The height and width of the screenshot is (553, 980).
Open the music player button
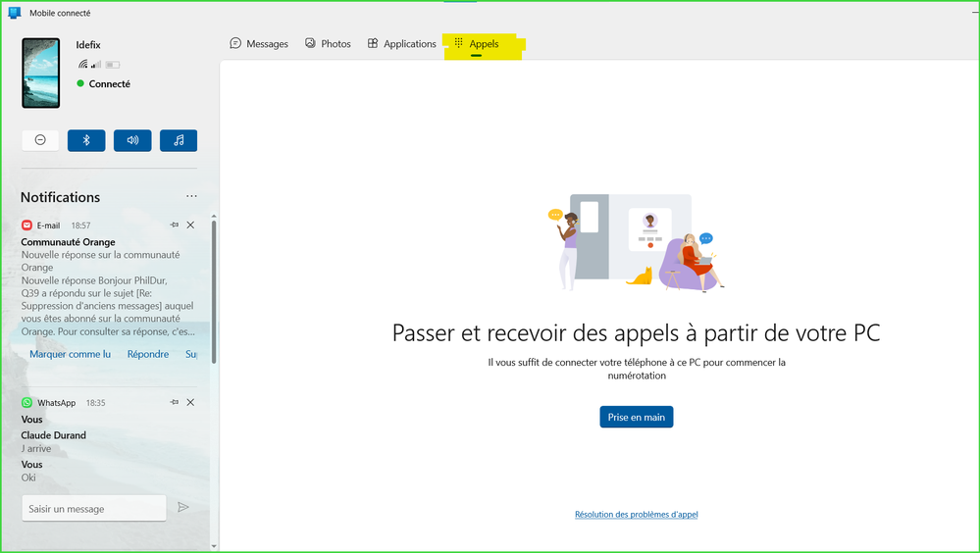(x=179, y=140)
